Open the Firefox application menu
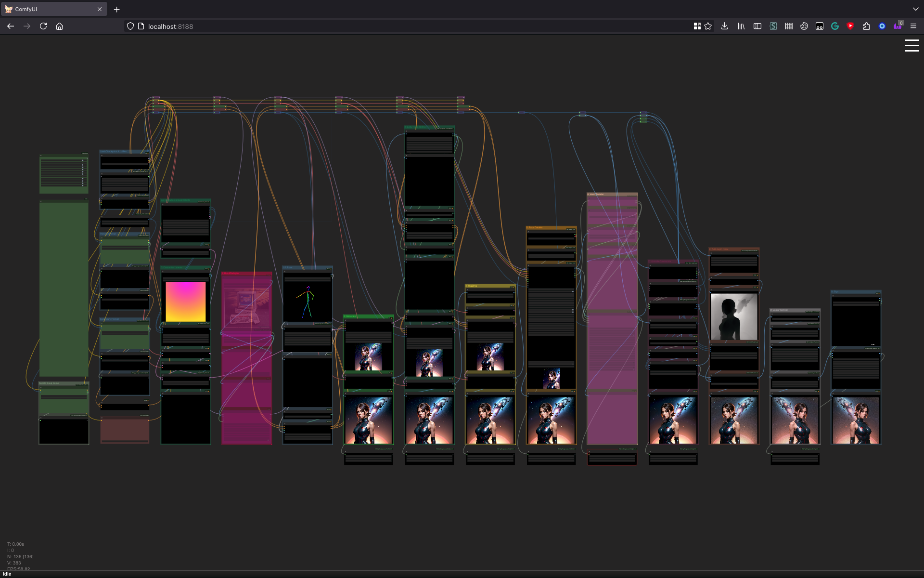Viewport: 924px width, 578px height. click(x=913, y=26)
